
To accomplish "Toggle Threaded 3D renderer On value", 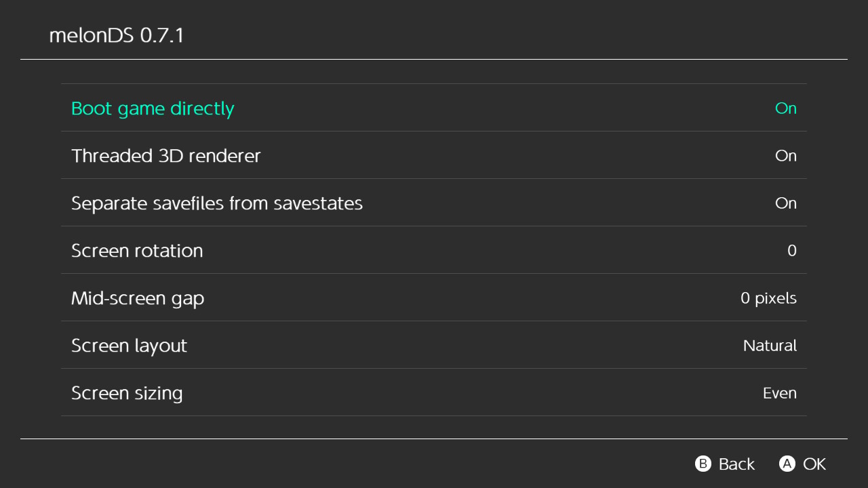I will pos(785,156).
